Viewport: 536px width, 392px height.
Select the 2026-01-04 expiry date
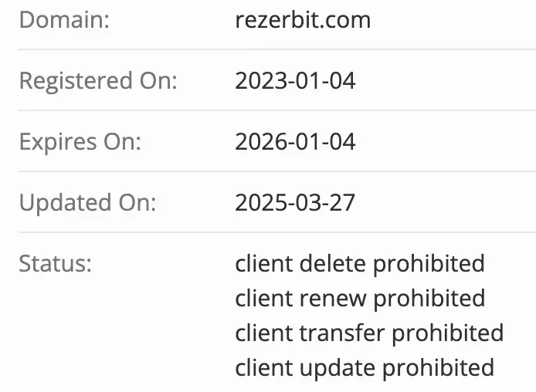pyautogui.click(x=295, y=142)
